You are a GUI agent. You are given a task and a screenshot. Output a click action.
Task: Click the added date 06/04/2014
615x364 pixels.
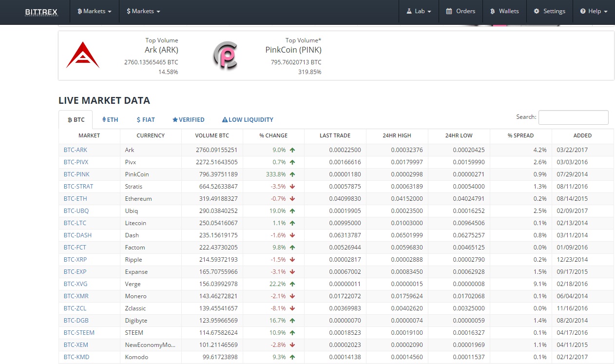tap(572, 296)
